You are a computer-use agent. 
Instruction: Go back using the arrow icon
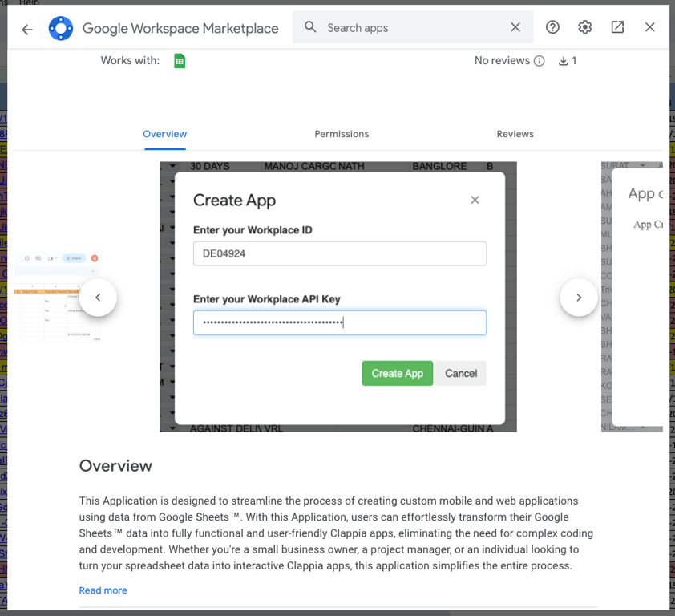pyautogui.click(x=27, y=30)
